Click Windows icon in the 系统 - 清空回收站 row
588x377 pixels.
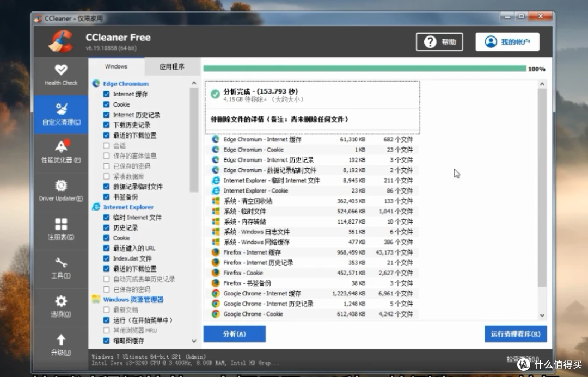point(216,201)
